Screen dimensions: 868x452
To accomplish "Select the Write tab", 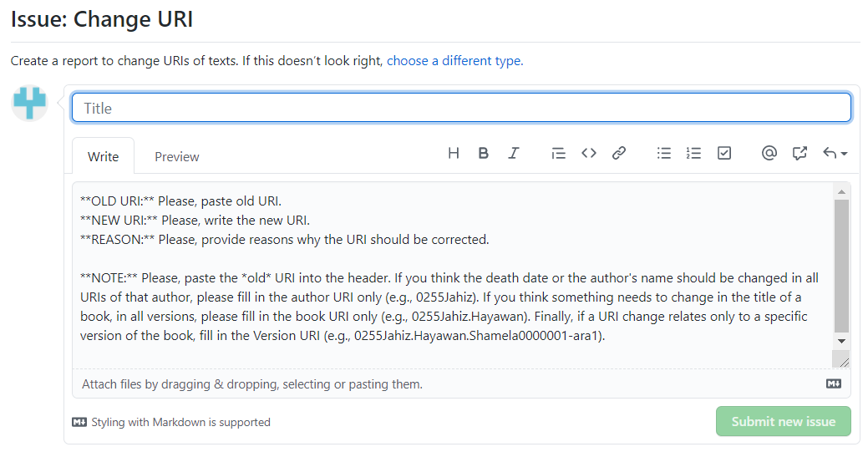I will click(104, 156).
